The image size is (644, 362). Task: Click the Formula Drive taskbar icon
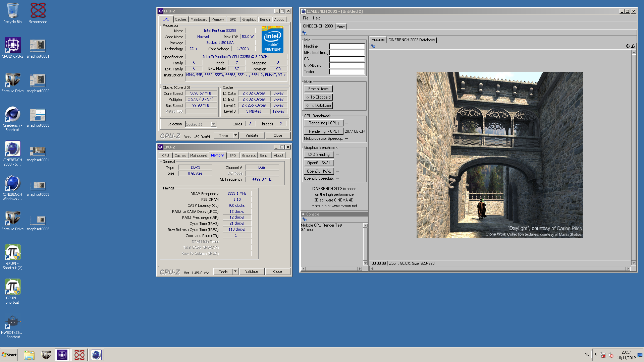[46, 355]
